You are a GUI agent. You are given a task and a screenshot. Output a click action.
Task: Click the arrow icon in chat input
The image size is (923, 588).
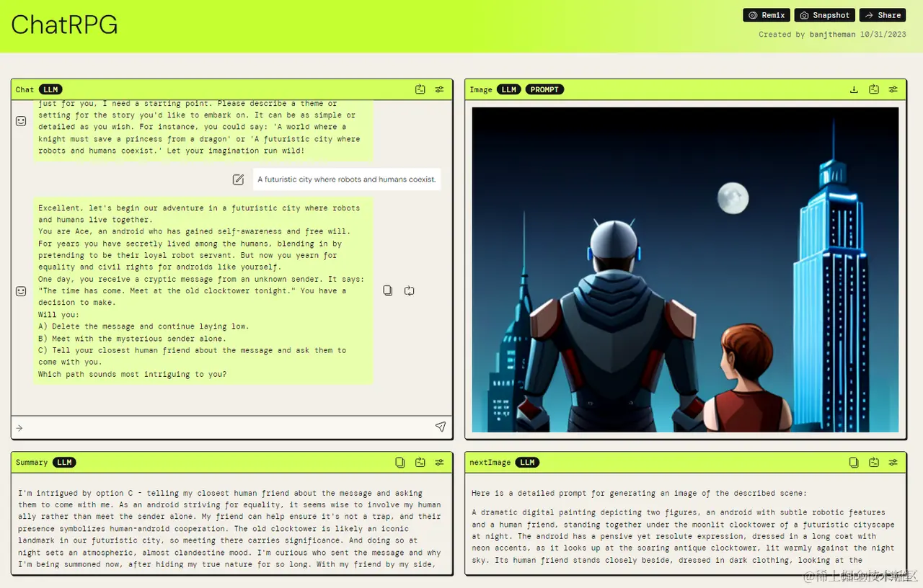pyautogui.click(x=19, y=428)
